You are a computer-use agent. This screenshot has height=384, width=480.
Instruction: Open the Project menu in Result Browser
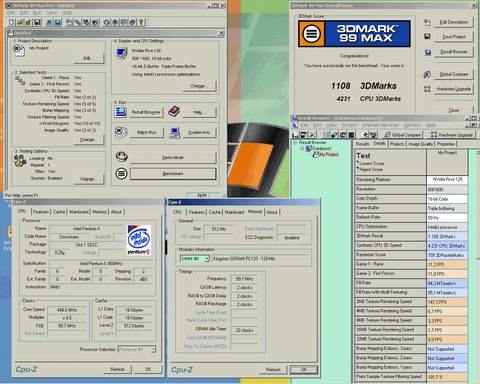click(349, 125)
